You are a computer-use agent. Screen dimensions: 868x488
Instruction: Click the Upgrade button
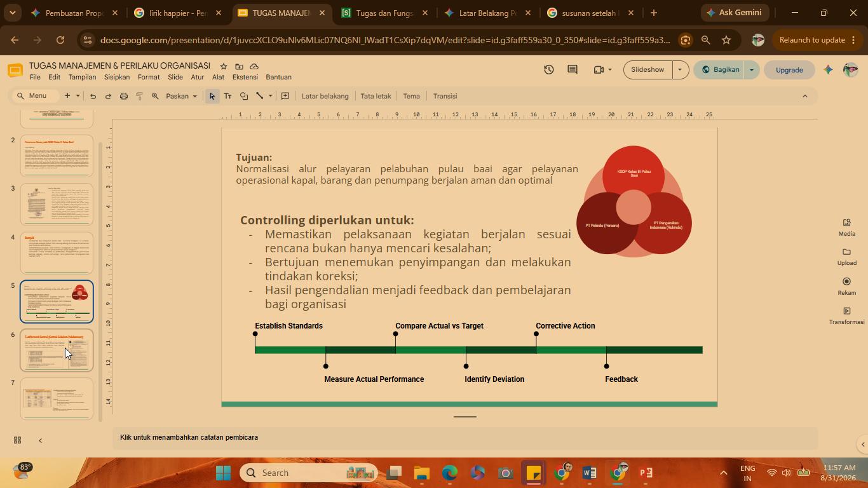(x=789, y=70)
